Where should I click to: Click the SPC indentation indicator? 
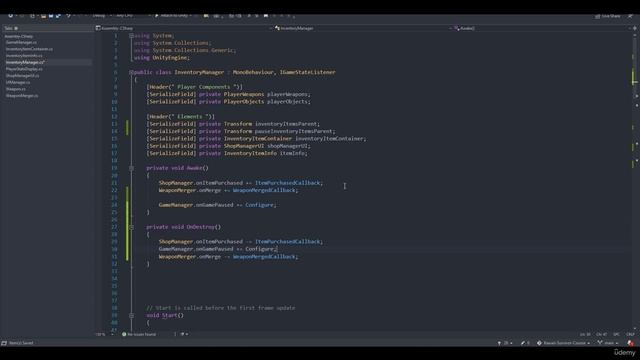616,334
